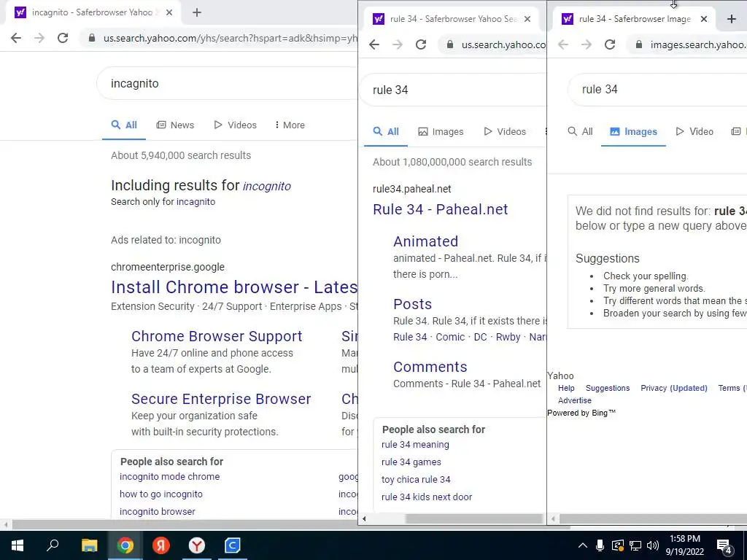This screenshot has width=747, height=560.
Task: Select incagnito Saferbrowser Yahoo tab
Action: [93, 12]
